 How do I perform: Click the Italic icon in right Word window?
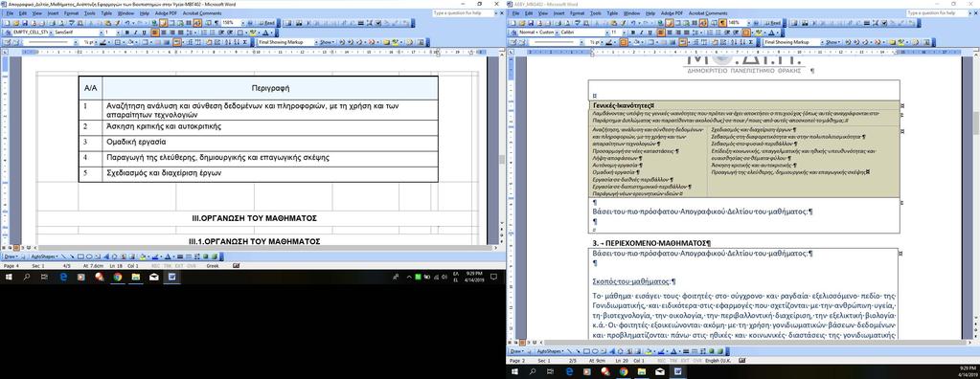(642, 33)
